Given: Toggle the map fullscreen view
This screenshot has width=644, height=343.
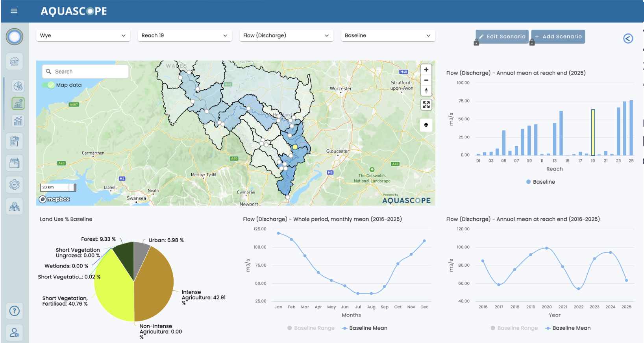Looking at the screenshot, I should (x=426, y=105).
